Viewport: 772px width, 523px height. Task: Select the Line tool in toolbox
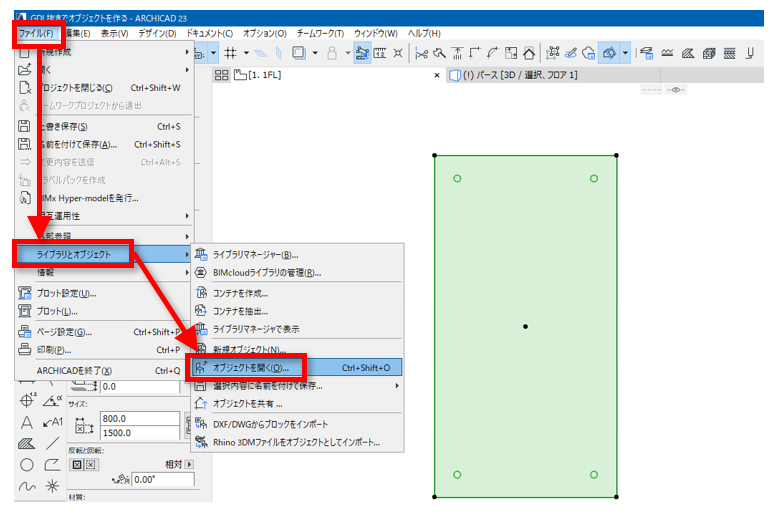click(x=52, y=443)
